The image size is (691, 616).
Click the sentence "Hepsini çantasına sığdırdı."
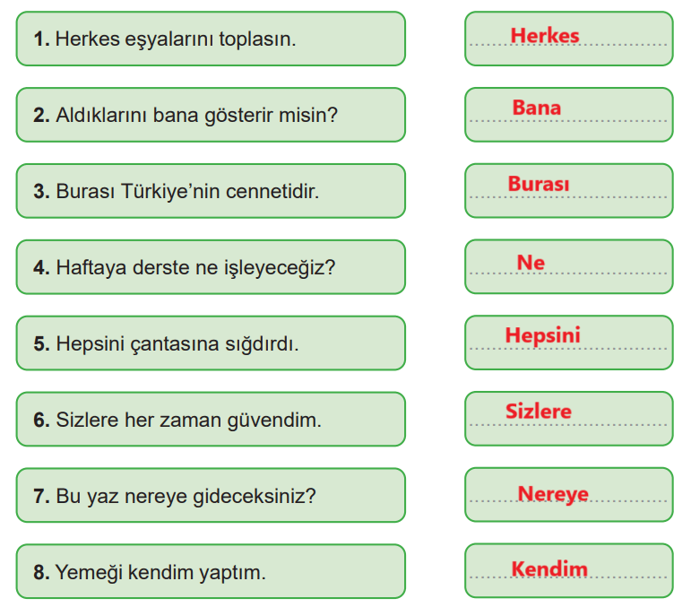(210, 343)
